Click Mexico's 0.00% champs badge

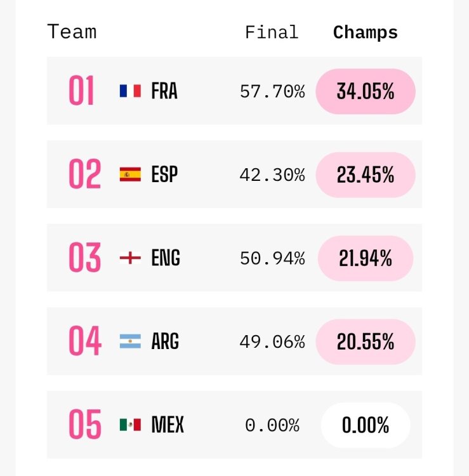click(366, 425)
